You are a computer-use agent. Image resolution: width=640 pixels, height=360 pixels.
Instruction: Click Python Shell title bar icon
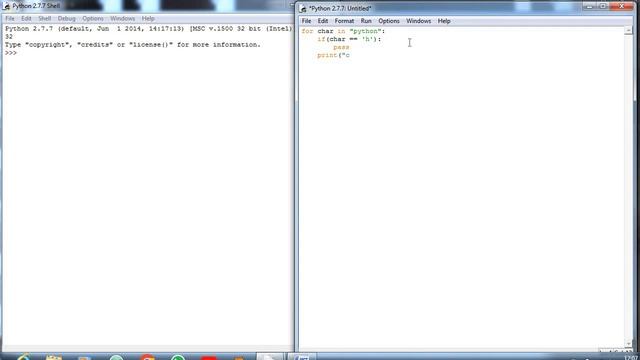pos(7,6)
